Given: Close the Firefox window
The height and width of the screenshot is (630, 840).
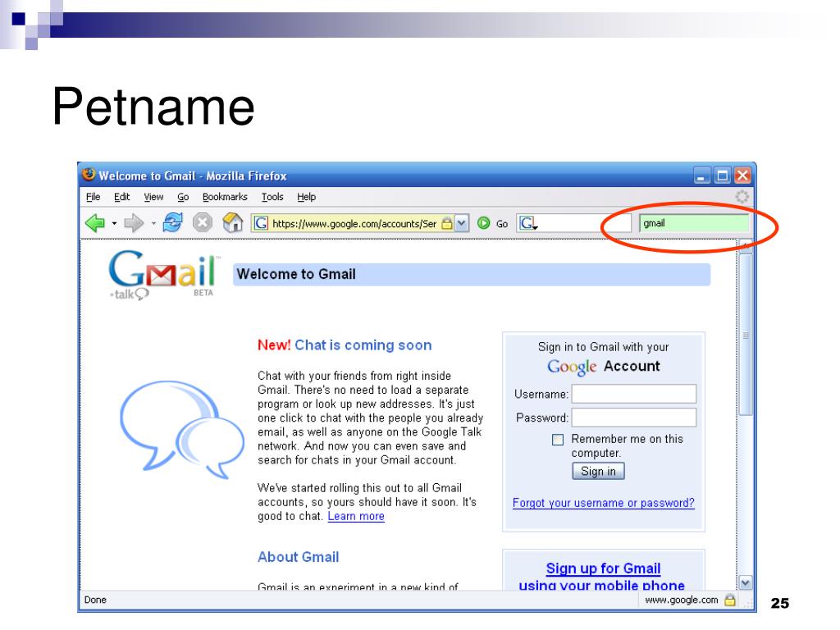Looking at the screenshot, I should pyautogui.click(x=742, y=176).
